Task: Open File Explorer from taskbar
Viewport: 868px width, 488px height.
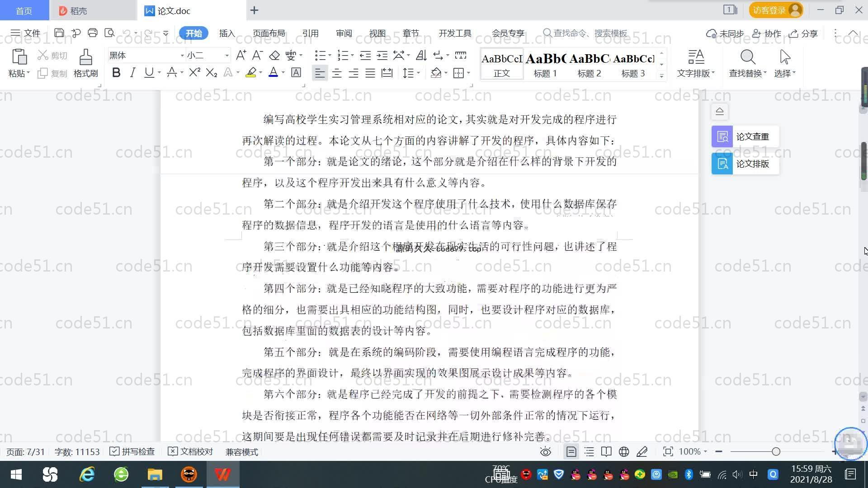Action: [155, 474]
